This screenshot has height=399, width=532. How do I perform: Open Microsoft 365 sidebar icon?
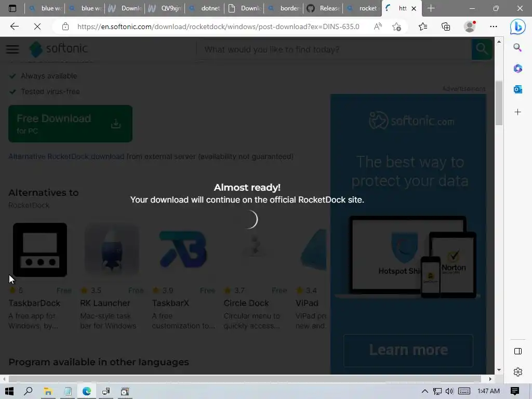517,69
